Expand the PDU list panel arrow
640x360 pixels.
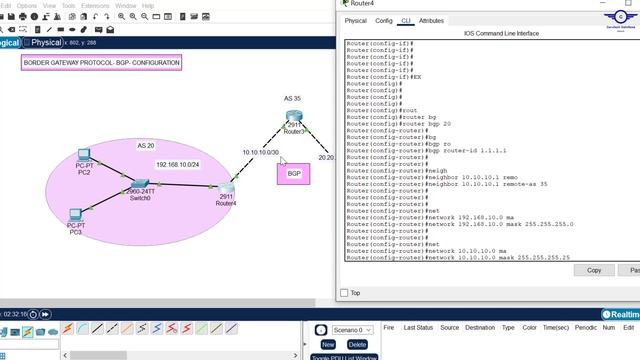click(x=304, y=344)
